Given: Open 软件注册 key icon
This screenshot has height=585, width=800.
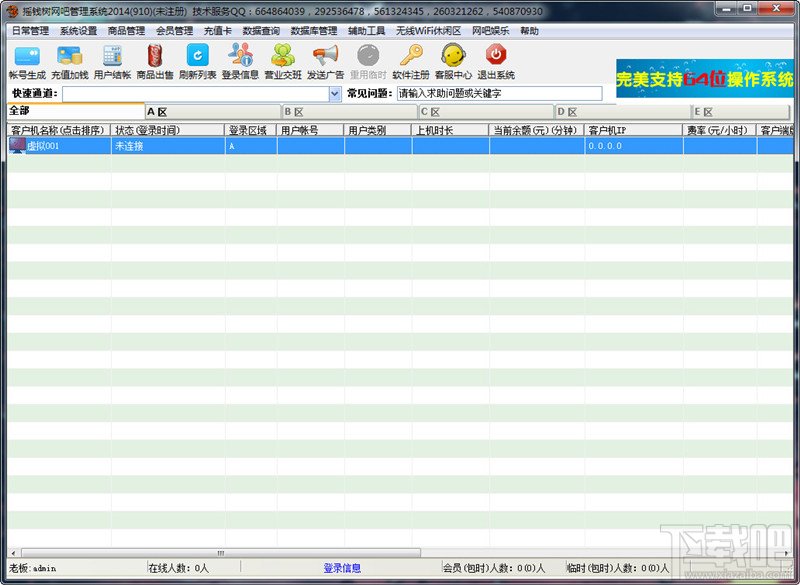Looking at the screenshot, I should tap(411, 55).
